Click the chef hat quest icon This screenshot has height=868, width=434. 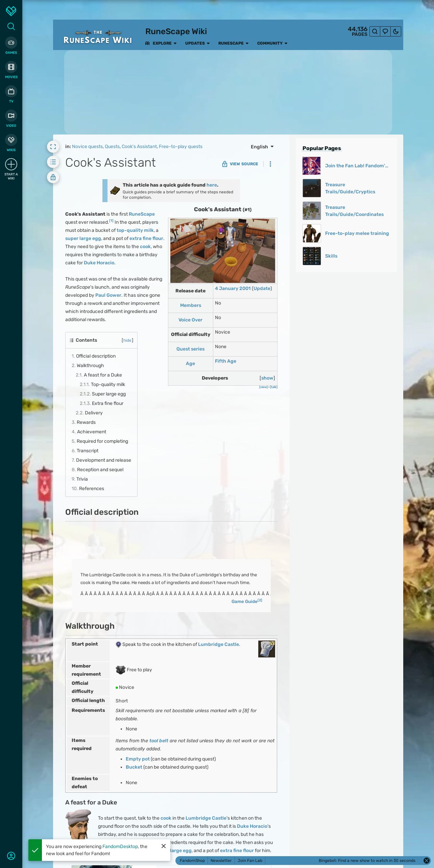click(267, 649)
